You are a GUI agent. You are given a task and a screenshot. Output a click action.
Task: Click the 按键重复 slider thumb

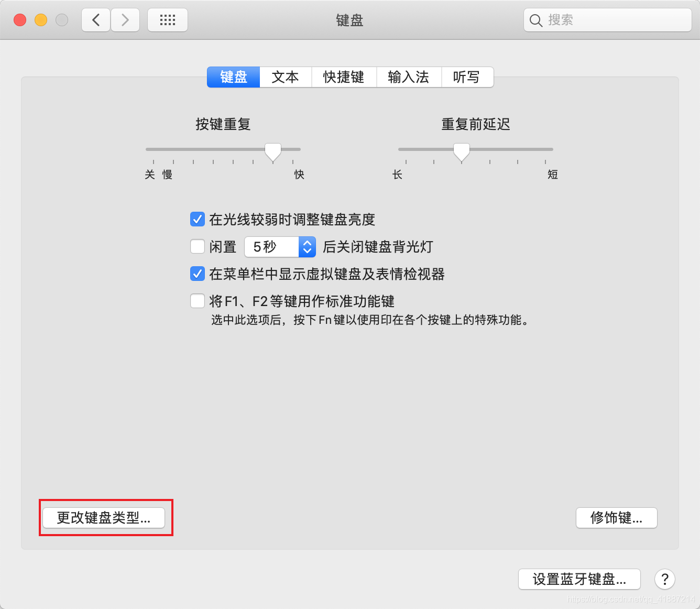[273, 152]
